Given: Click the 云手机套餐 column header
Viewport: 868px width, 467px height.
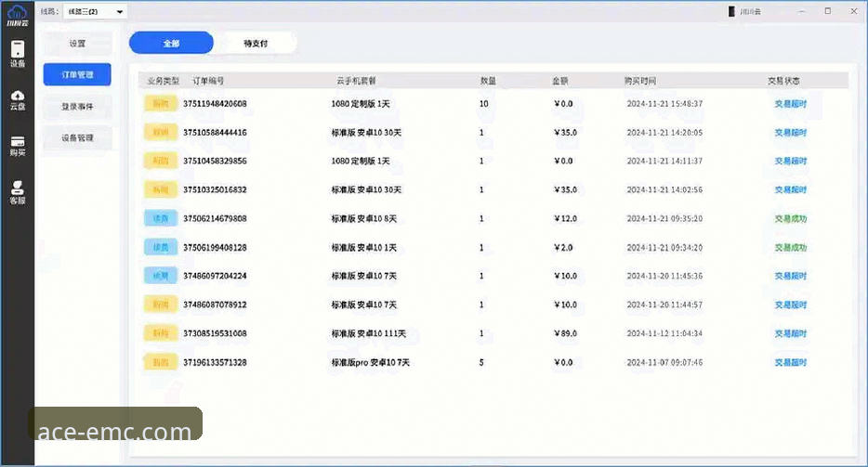Looking at the screenshot, I should 356,81.
